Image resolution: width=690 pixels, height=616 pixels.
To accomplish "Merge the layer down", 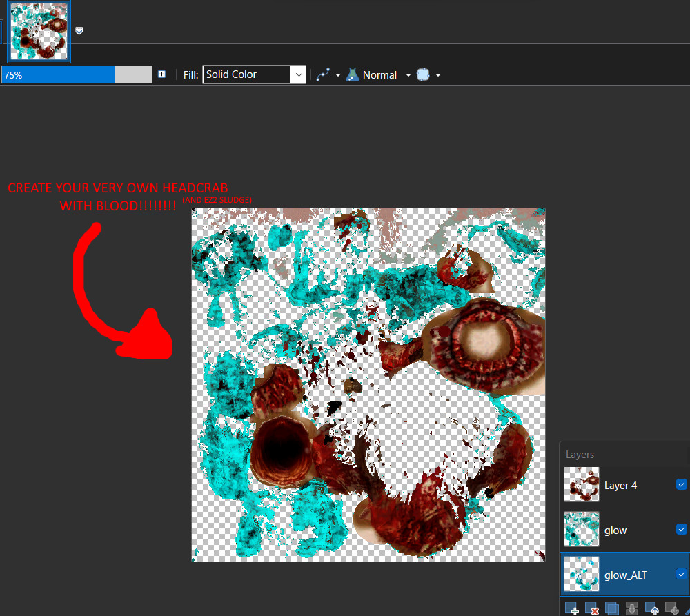I will (633, 607).
